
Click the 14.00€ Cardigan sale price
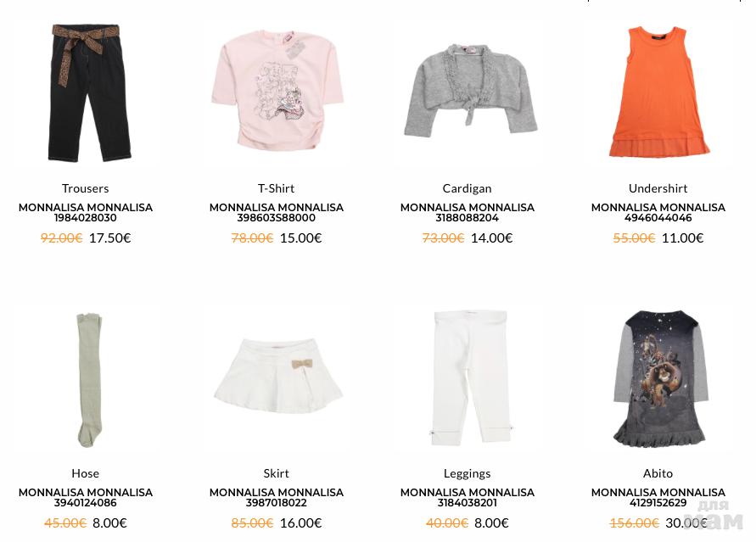pos(492,238)
